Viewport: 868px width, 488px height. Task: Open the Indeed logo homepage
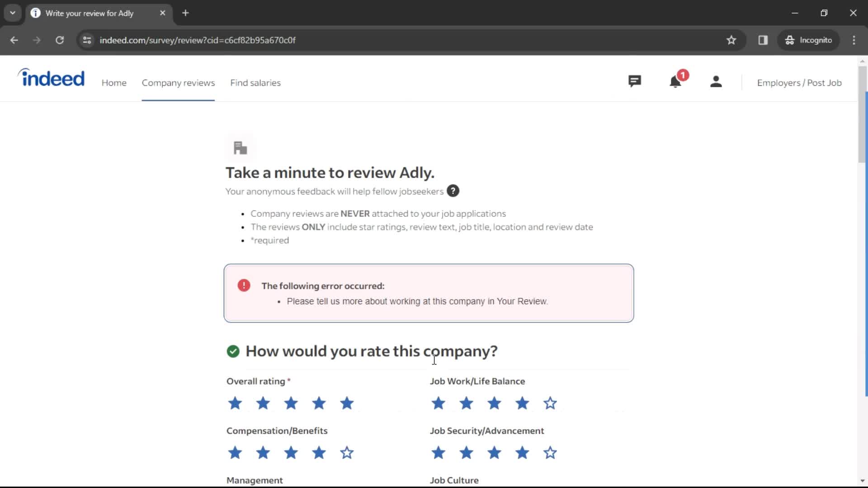[x=51, y=78]
